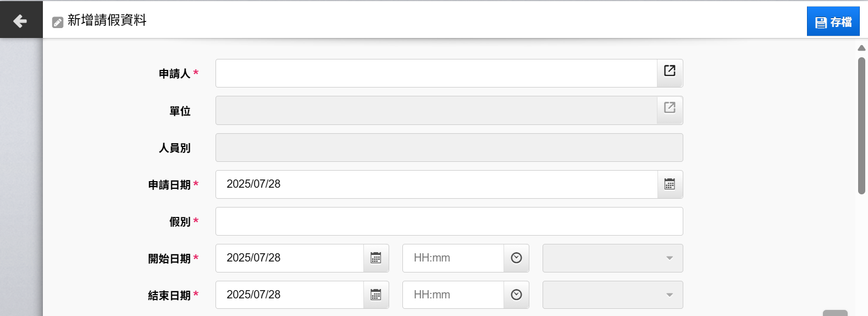Click into the 申請人 input field
The height and width of the screenshot is (316, 868).
pyautogui.click(x=436, y=73)
